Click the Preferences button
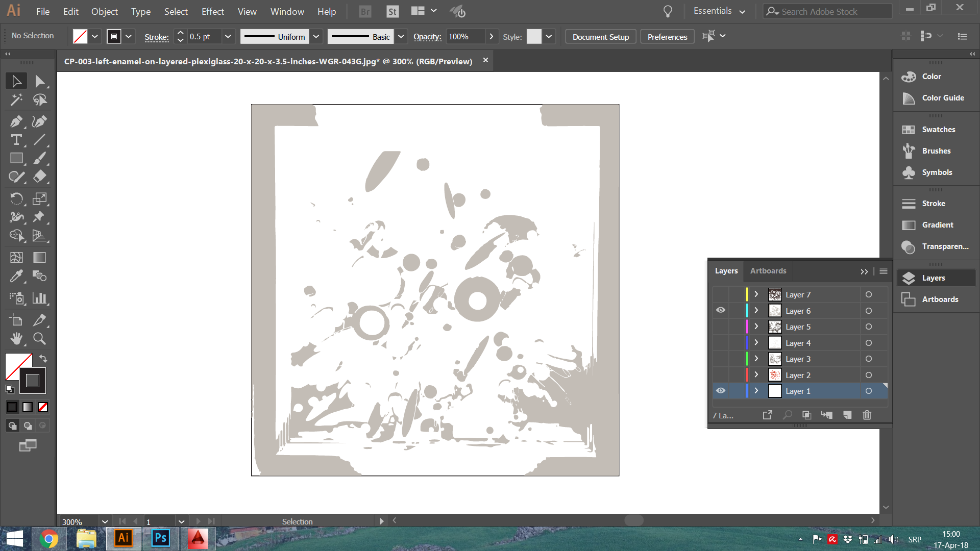980x551 pixels. [x=667, y=37]
